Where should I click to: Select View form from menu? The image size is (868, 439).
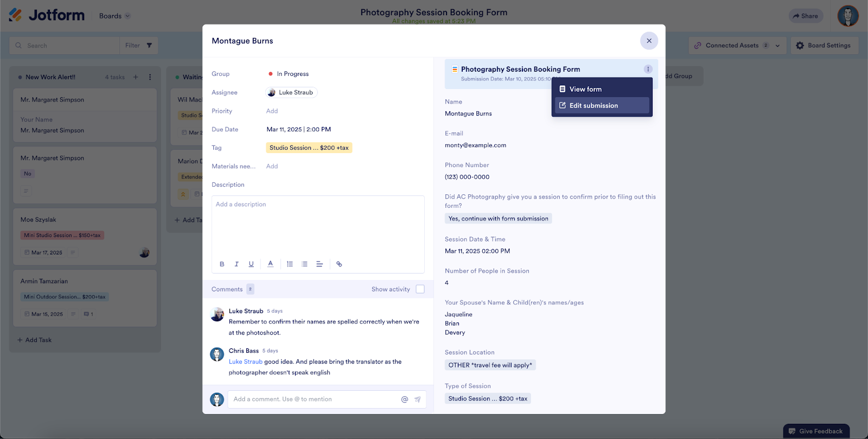[585, 89]
